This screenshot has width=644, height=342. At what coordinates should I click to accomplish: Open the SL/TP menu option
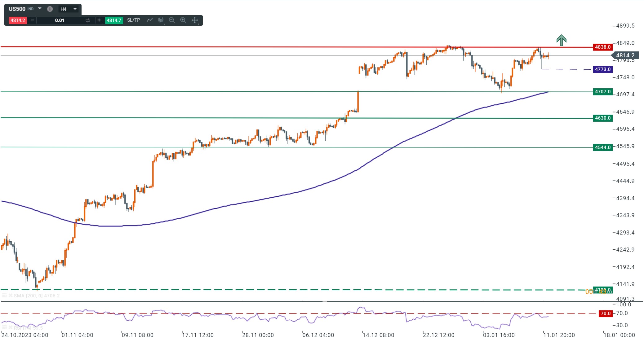point(133,20)
